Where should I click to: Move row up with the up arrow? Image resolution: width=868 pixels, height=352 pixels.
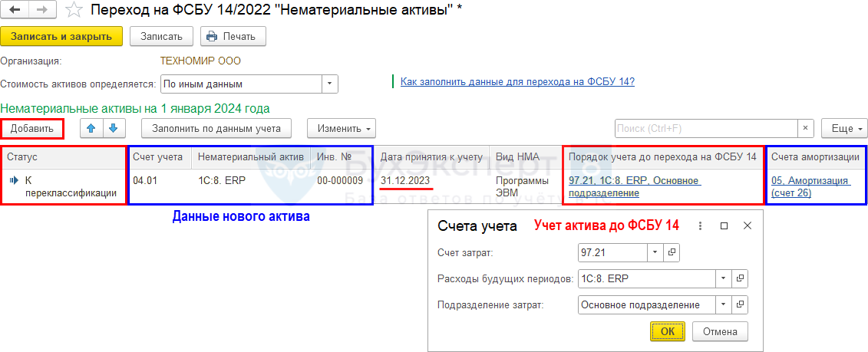(91, 129)
